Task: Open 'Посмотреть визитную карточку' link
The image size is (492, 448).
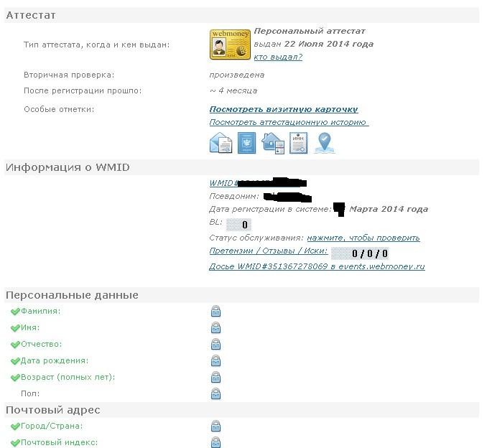Action: (284, 109)
